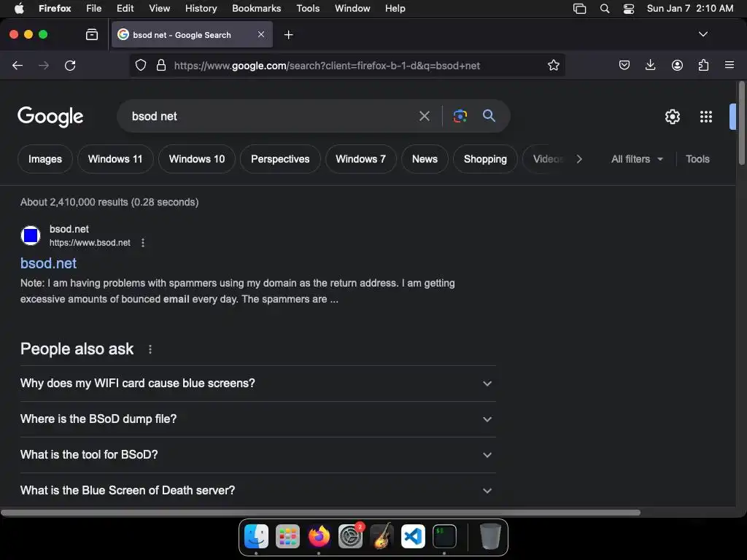The image size is (747, 560).
Task: Open macOS Spotlight search
Action: tap(605, 9)
